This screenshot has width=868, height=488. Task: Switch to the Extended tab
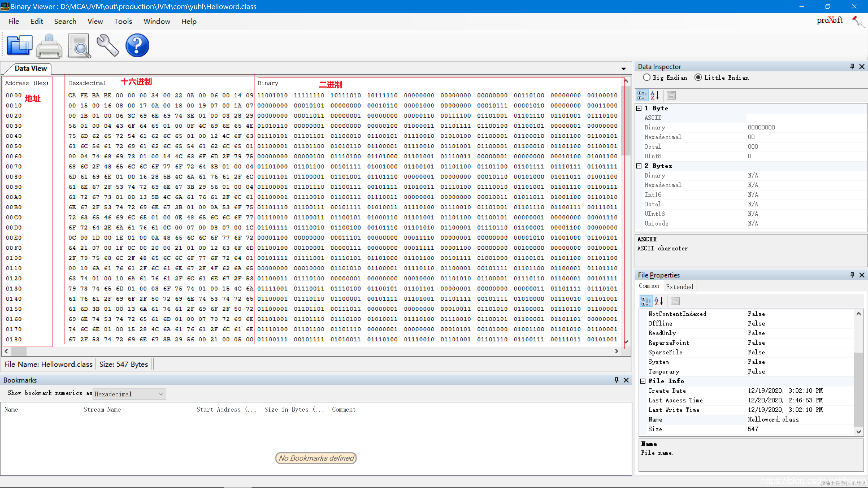[x=679, y=287]
